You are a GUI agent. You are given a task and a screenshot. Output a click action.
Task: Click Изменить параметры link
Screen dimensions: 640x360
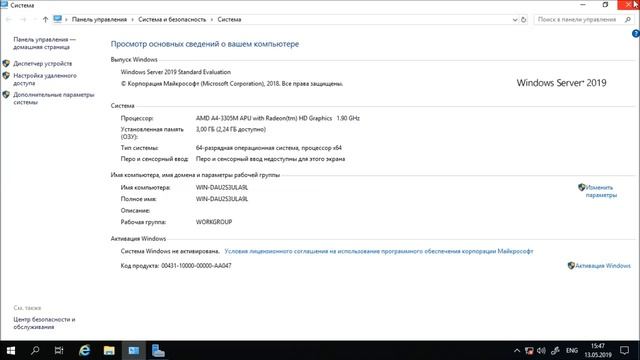point(601,191)
